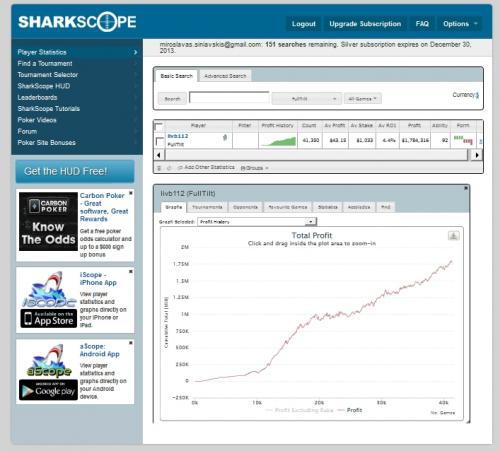Close the aScope Android App advertisement
500x451 pixels.
[131, 343]
